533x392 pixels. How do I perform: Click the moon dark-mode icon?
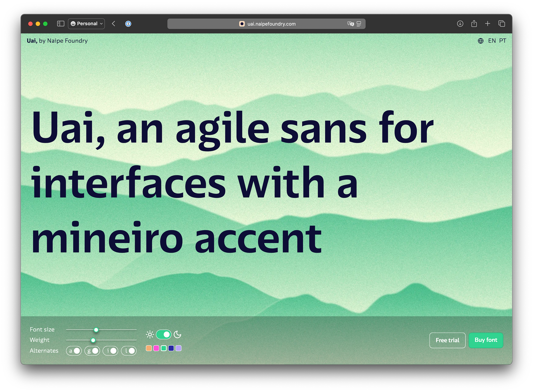(177, 334)
